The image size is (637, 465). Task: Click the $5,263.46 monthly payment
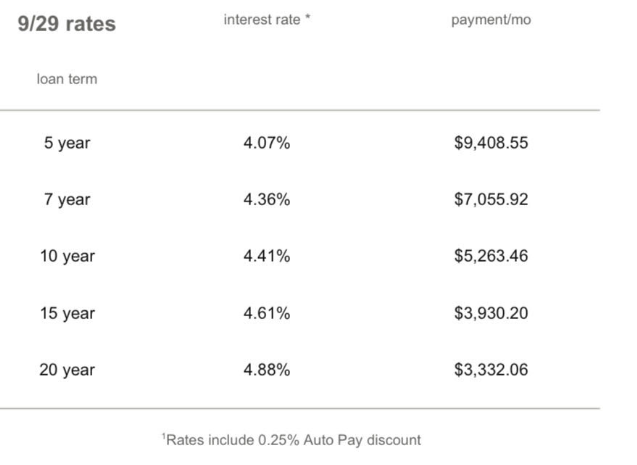491,257
